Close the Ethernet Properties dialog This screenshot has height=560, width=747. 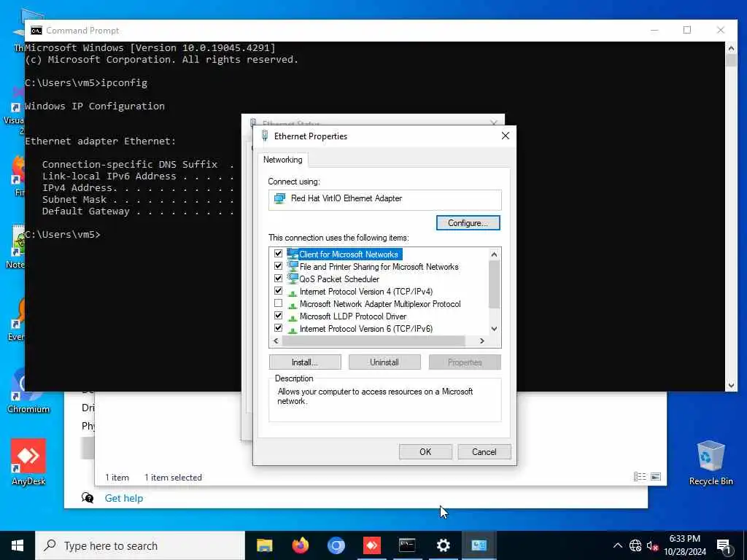(506, 136)
